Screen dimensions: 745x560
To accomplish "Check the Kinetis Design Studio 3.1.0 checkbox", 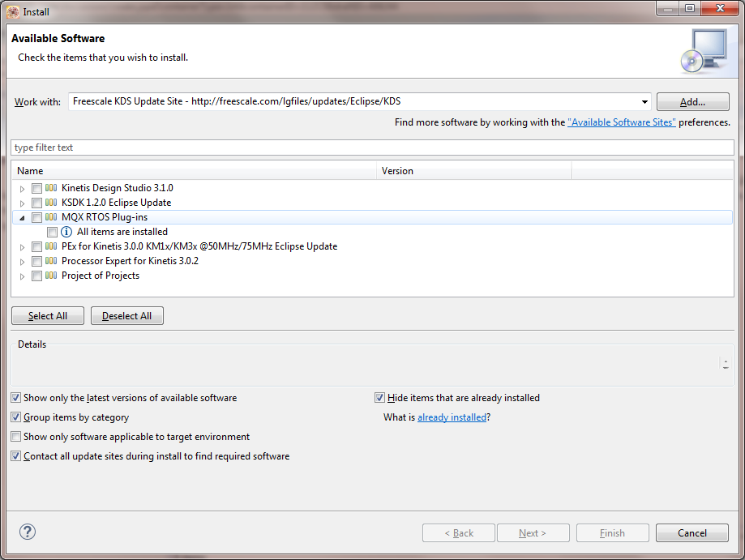I will (36, 189).
